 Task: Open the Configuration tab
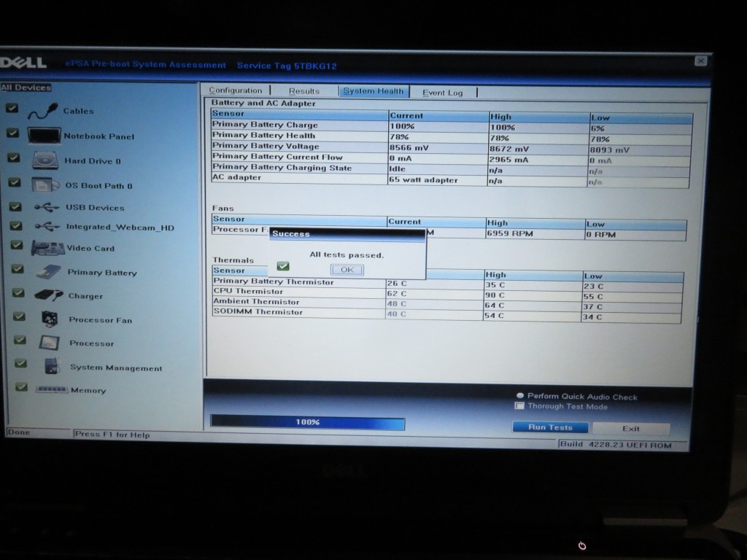click(236, 90)
